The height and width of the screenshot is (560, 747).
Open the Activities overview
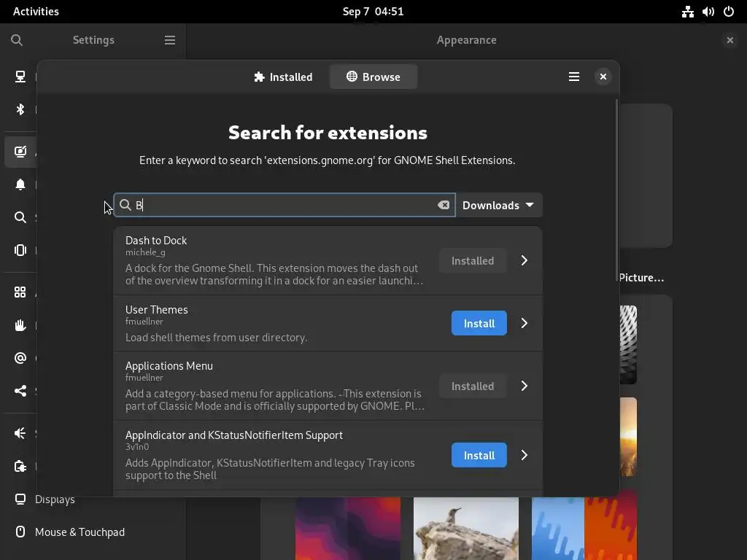(x=36, y=12)
